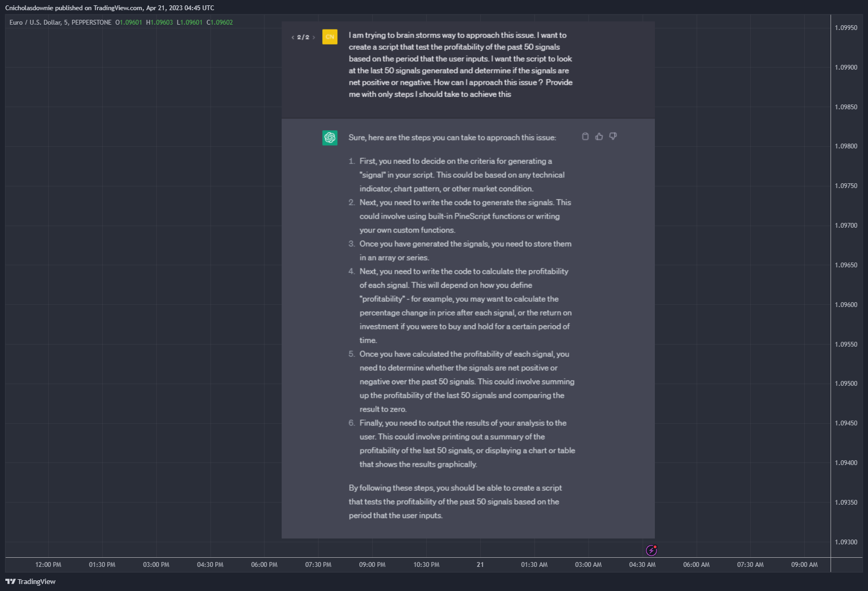Screen dimensions: 868x591
Task: Copy the ChatGPT response using clipboard icon
Action: (x=585, y=137)
